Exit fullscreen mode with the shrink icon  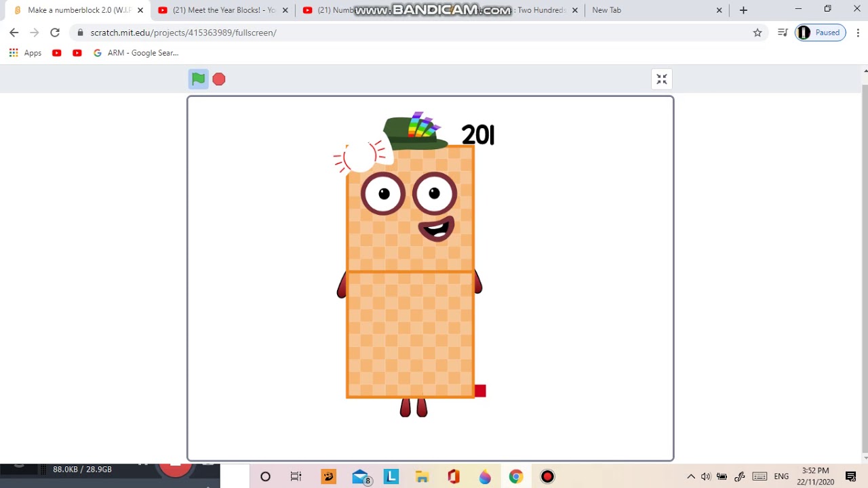tap(662, 79)
